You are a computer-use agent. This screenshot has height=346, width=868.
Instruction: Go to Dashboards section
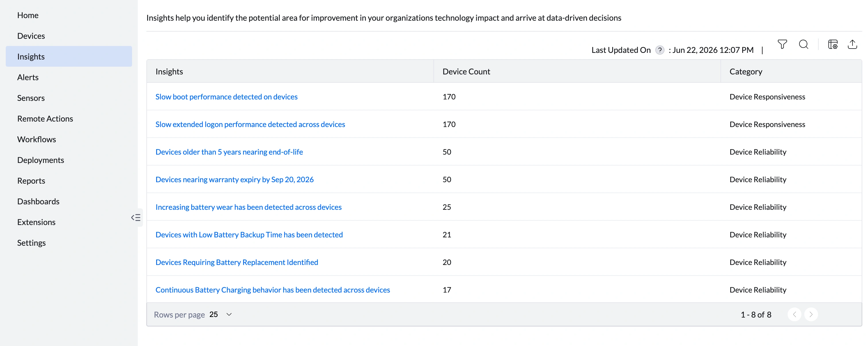pyautogui.click(x=69, y=201)
